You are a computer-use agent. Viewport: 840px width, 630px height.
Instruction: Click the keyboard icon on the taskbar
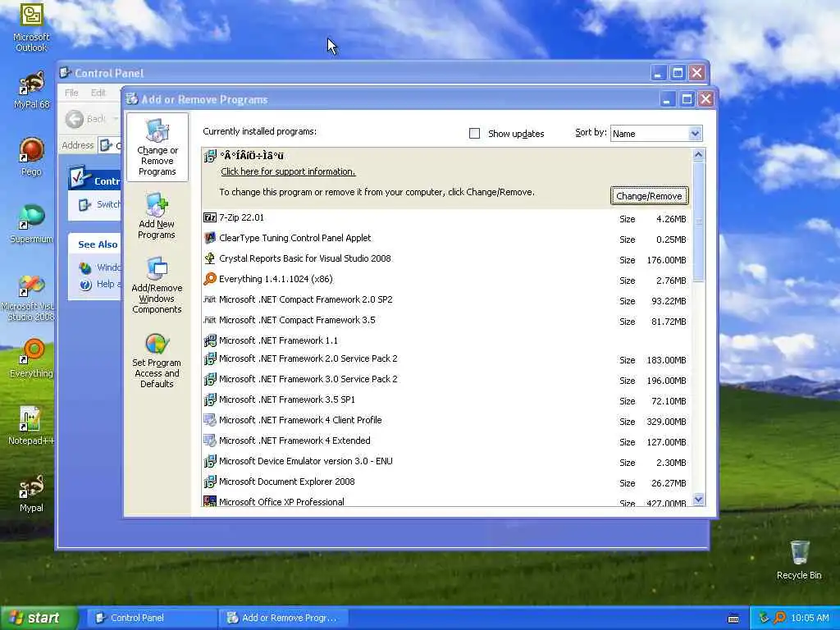coord(733,619)
